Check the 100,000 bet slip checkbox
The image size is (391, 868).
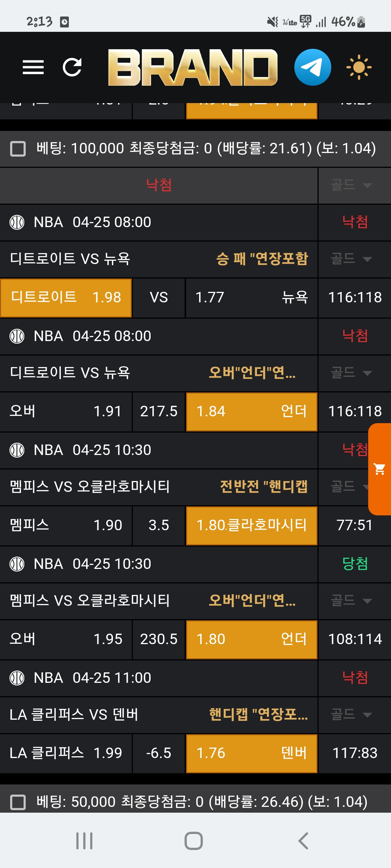[x=18, y=149]
